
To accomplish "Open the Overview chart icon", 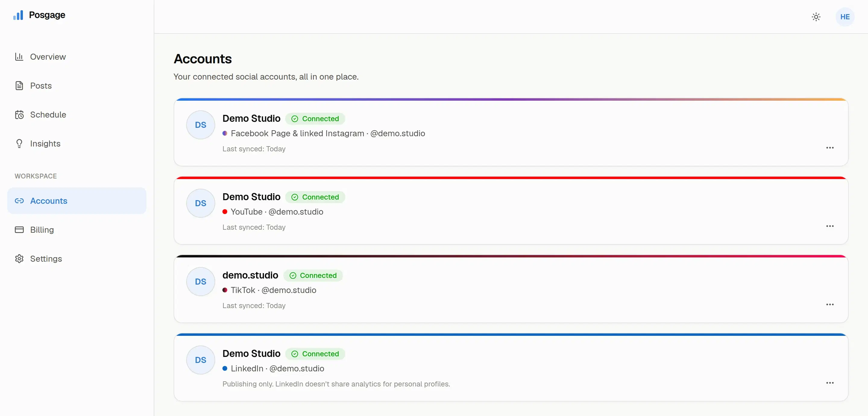I will pyautogui.click(x=19, y=57).
